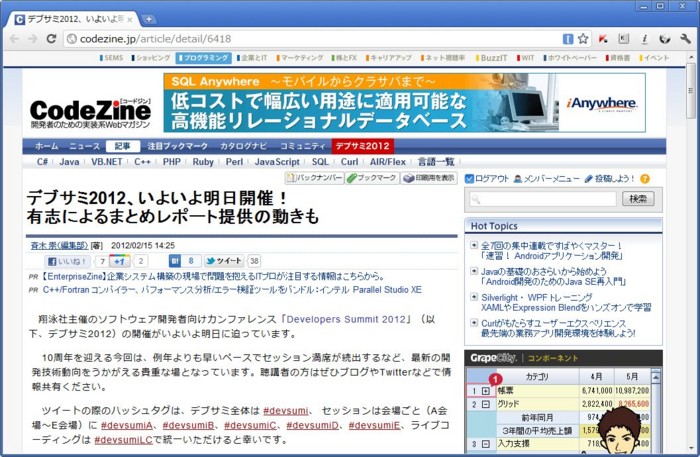Screen dimensions: 700x457
Task: Click the 検索 search button
Action: pos(638,199)
